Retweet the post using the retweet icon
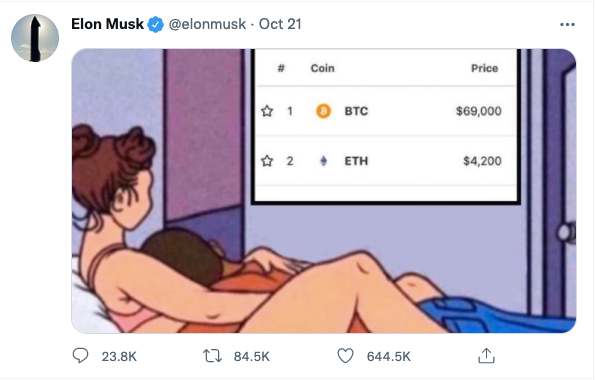Viewport: 595px width, 380px height. point(212,356)
